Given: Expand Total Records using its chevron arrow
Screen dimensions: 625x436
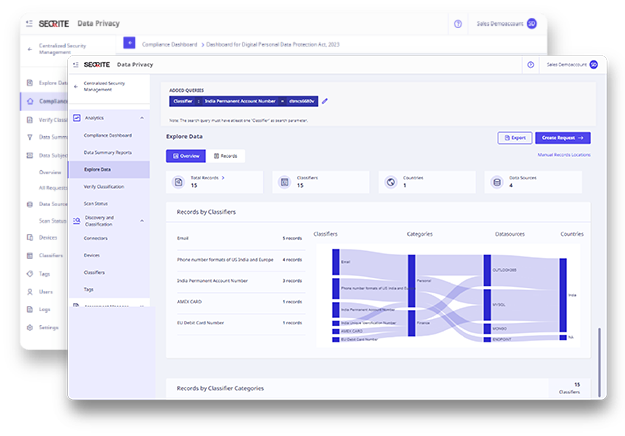Looking at the screenshot, I should [223, 177].
